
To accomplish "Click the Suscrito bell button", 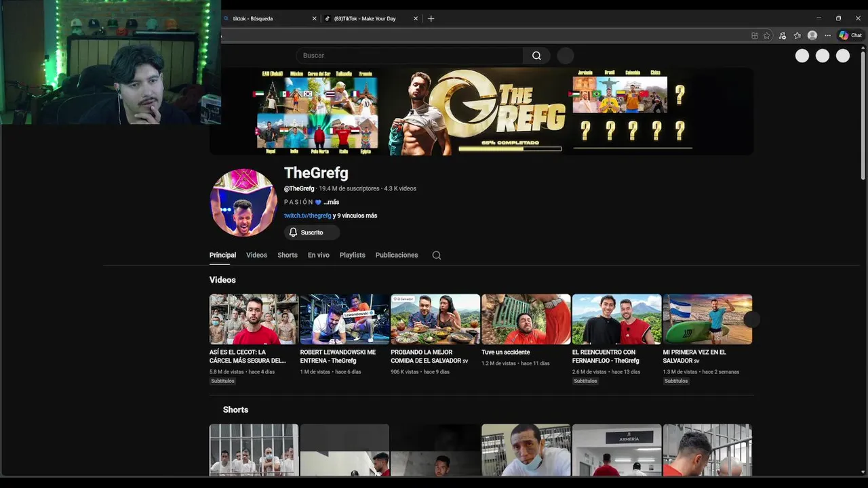I will pyautogui.click(x=312, y=232).
